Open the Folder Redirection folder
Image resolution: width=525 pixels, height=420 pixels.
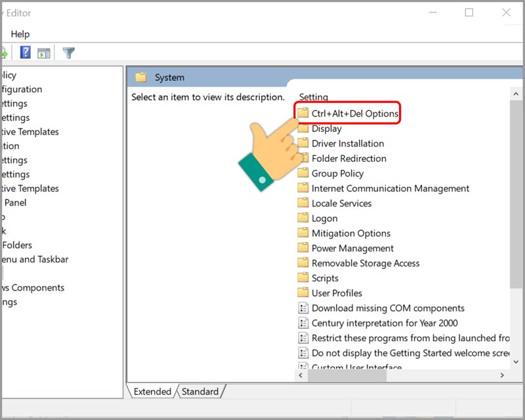coord(348,158)
